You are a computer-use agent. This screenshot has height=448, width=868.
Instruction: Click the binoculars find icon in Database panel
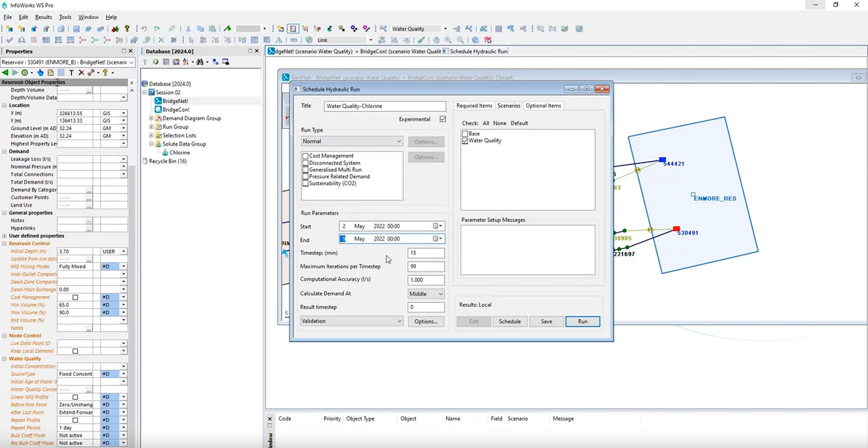click(x=199, y=62)
